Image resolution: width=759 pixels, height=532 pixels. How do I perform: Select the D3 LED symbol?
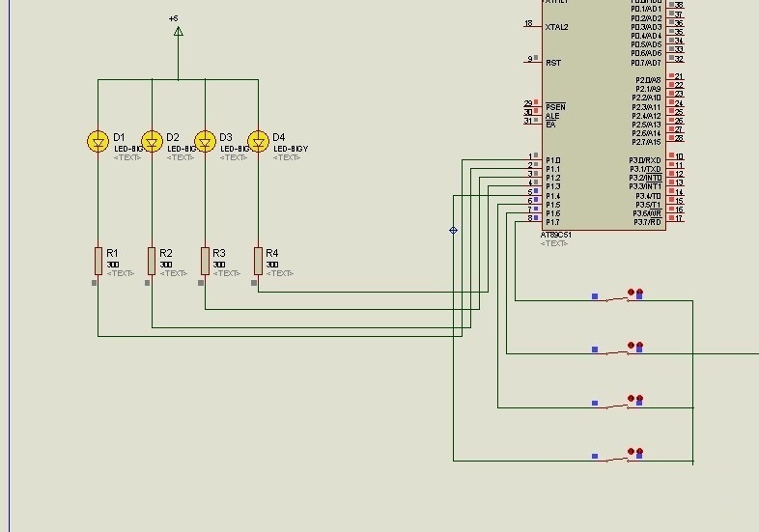[205, 142]
